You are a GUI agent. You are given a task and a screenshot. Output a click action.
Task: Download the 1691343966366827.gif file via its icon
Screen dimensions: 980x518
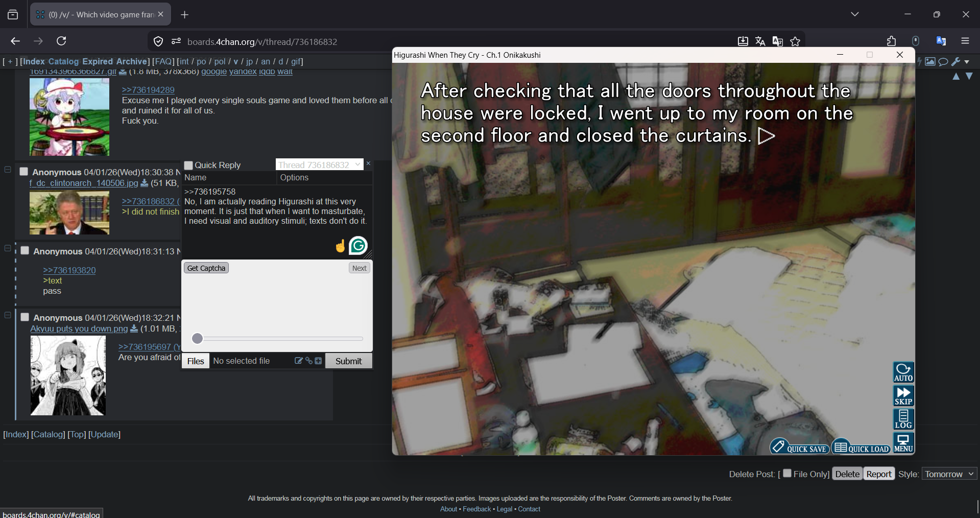[123, 72]
